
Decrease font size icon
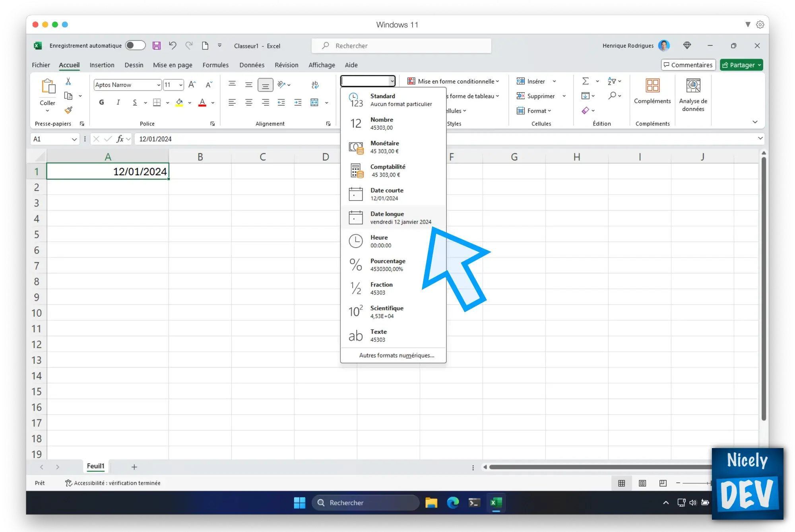point(209,85)
